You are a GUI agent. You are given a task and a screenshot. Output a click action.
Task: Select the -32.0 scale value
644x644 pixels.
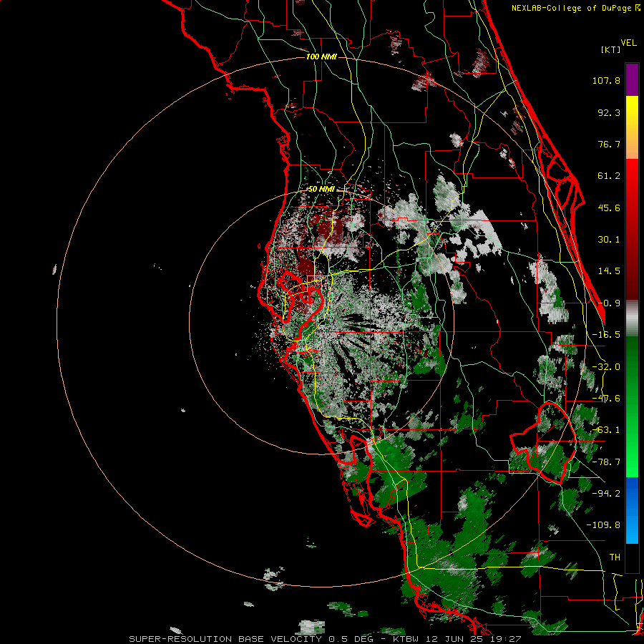pyautogui.click(x=606, y=367)
